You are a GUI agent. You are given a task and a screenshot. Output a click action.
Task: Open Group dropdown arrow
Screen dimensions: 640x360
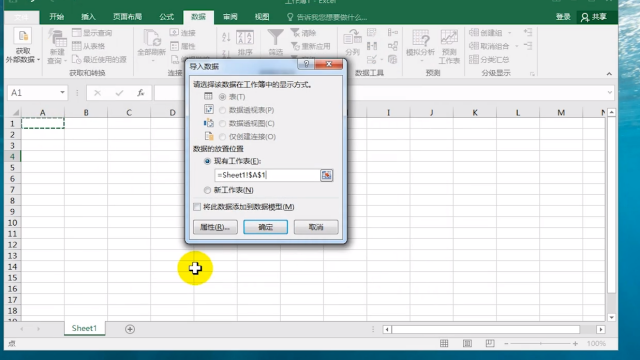(509, 33)
